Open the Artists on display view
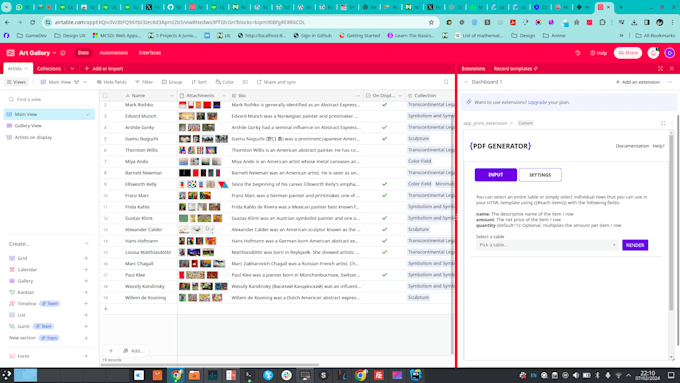This screenshot has height=383, width=680. coord(33,137)
